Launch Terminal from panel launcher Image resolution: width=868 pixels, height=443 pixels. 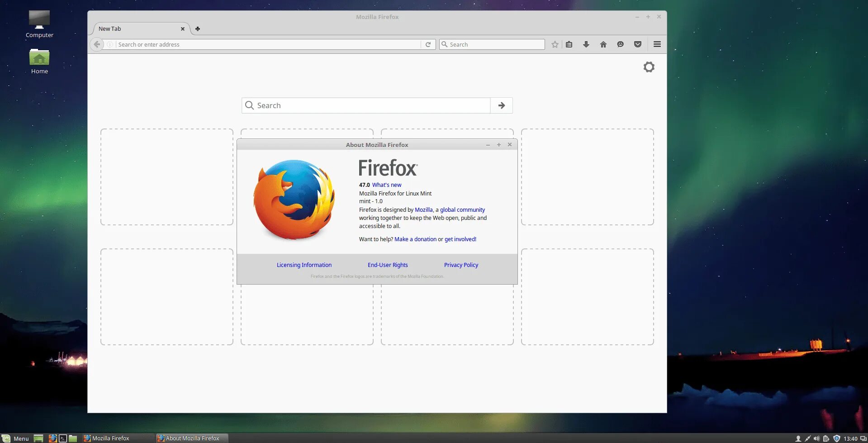63,438
